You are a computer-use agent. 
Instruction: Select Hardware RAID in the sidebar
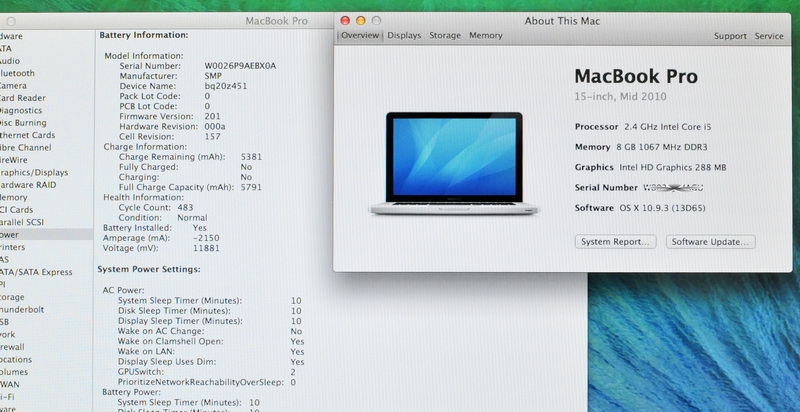28,185
